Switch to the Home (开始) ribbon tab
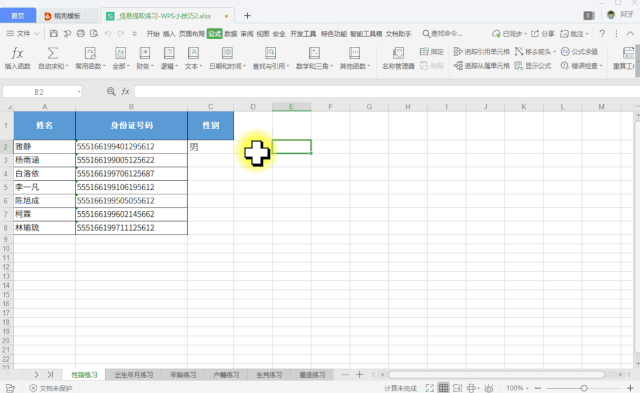Viewport: 640px width, 393px height. pyautogui.click(x=153, y=33)
